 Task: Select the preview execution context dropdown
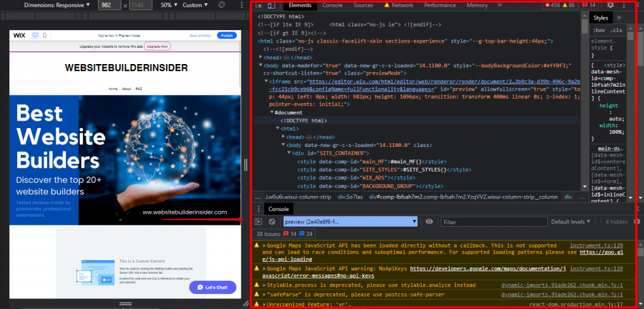[350, 222]
